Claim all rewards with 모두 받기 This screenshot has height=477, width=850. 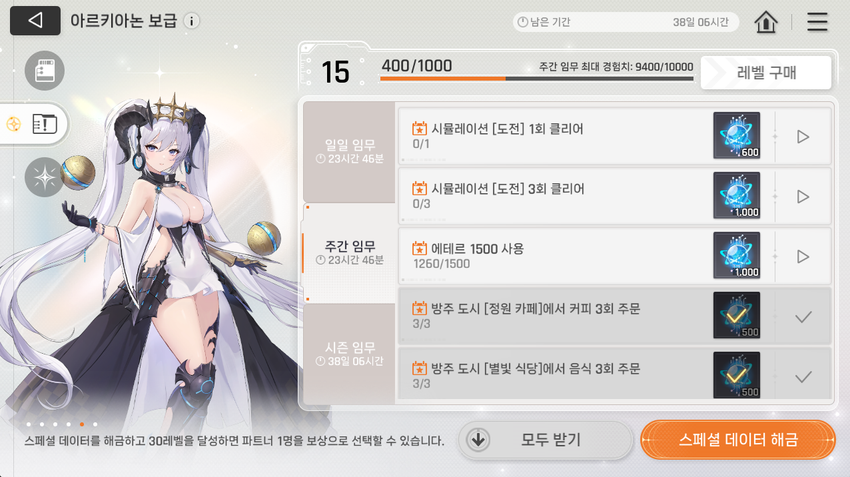(545, 440)
